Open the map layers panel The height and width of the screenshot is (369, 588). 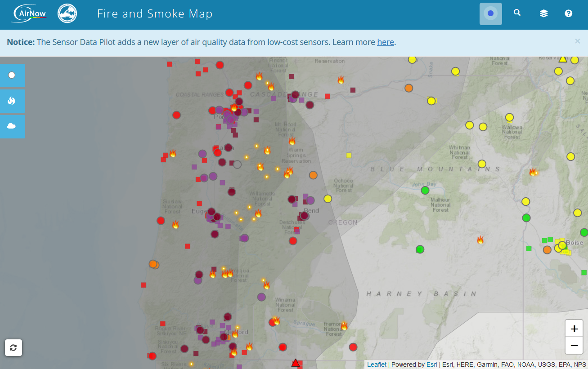coord(544,13)
